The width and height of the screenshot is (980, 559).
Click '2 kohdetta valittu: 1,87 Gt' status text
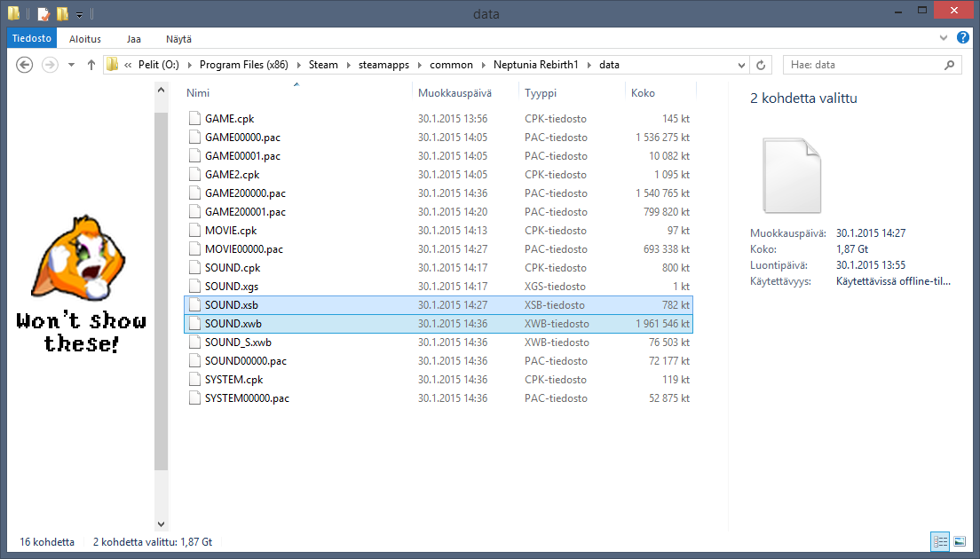tap(153, 541)
